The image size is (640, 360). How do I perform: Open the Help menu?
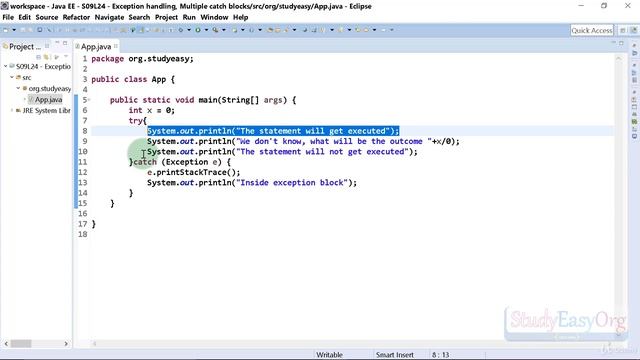tap(240, 17)
